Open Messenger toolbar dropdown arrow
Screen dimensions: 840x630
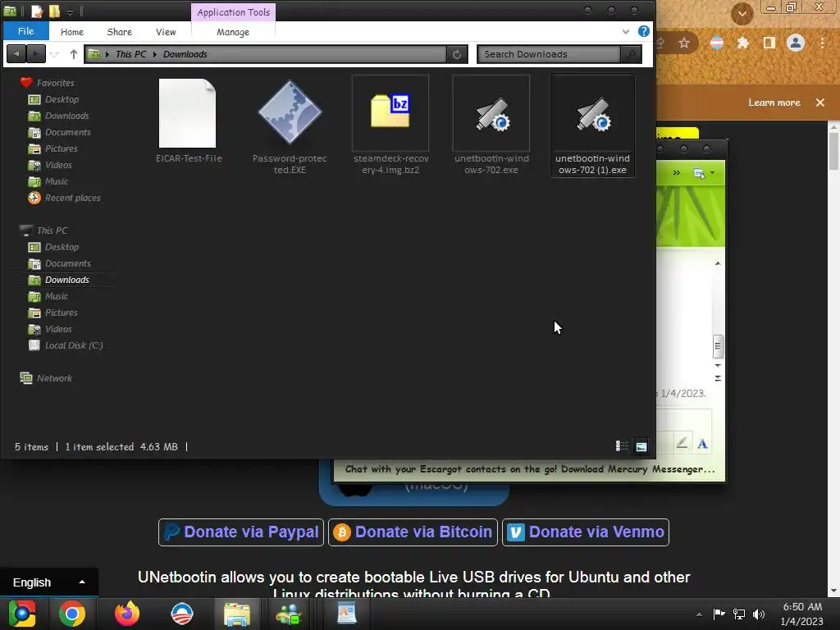point(712,172)
